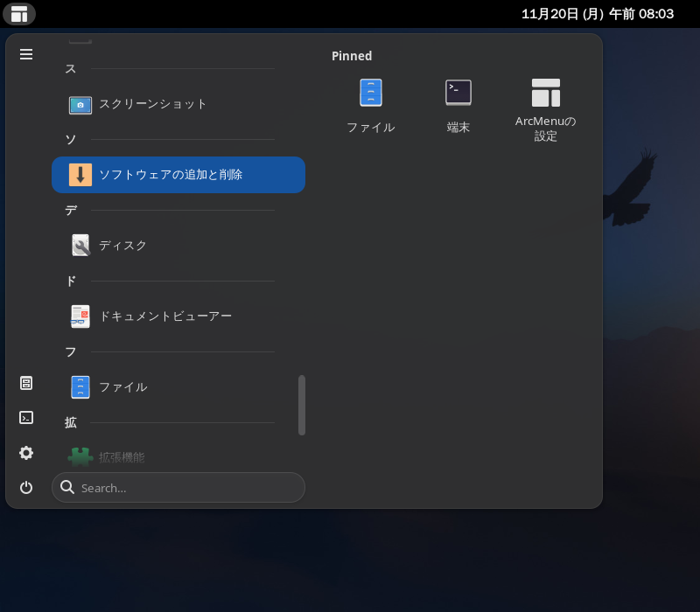The width and height of the screenshot is (700, 612).
Task: Click the デ section header letter
Action: pyautogui.click(x=71, y=210)
